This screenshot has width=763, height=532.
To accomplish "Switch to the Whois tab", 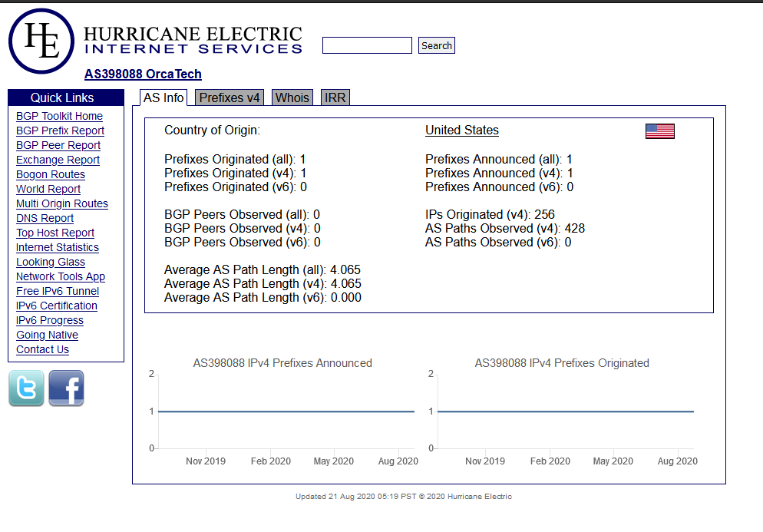I will click(292, 97).
